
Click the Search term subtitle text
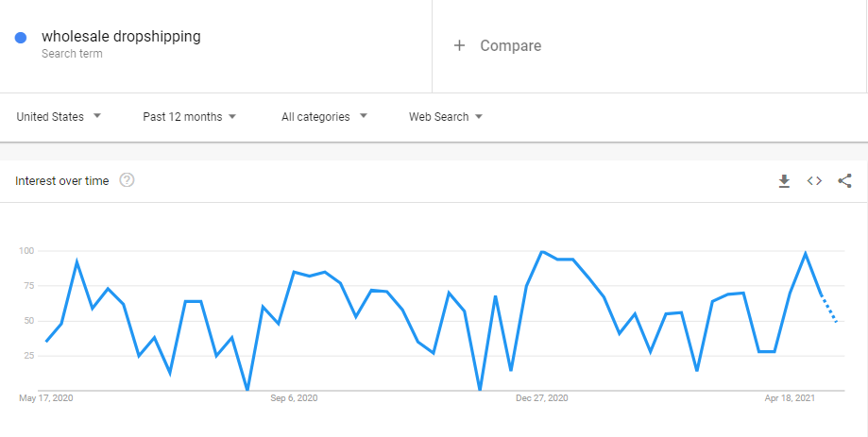[x=72, y=54]
